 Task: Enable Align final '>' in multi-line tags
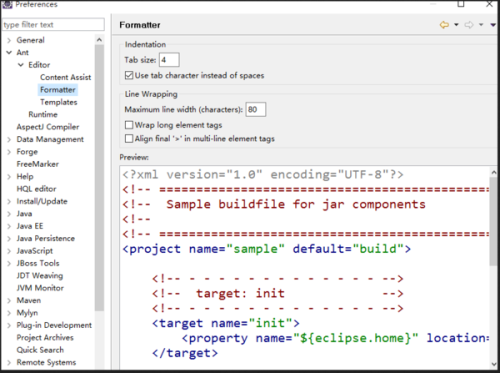(129, 138)
